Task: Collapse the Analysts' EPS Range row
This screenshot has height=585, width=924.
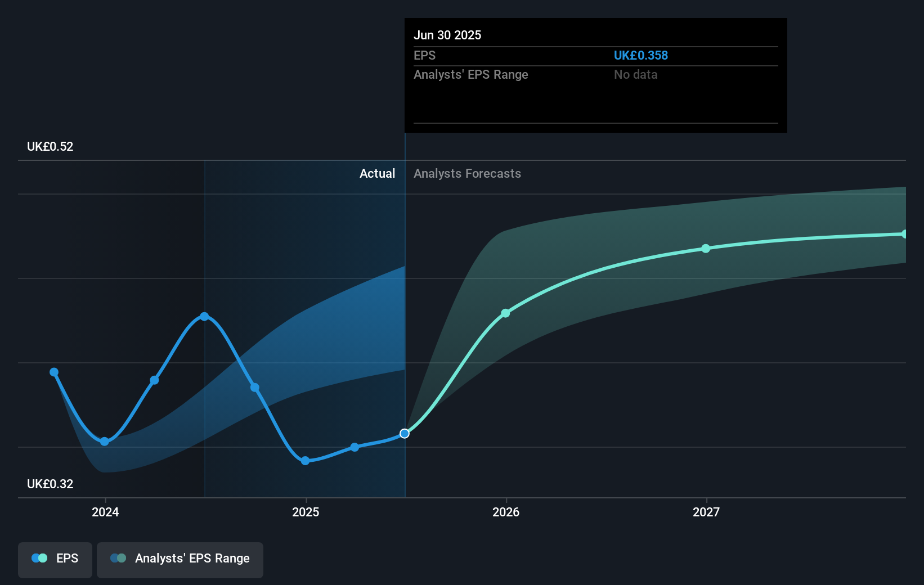Action: [x=471, y=74]
